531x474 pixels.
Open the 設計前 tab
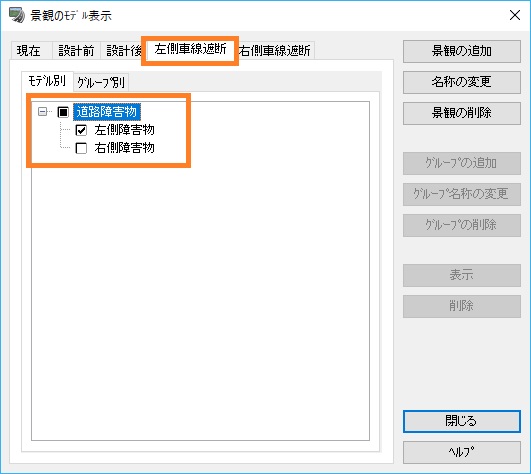click(x=76, y=51)
